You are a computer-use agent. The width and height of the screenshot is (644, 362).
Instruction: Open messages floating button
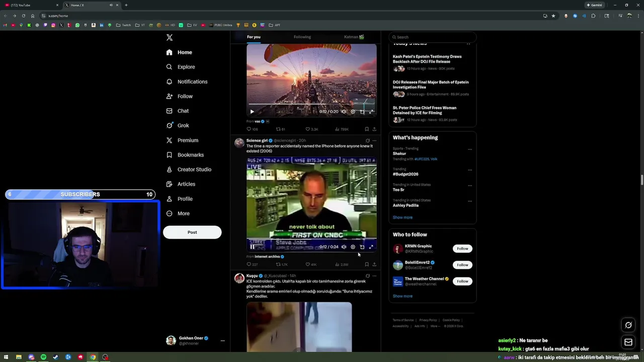coord(628,342)
